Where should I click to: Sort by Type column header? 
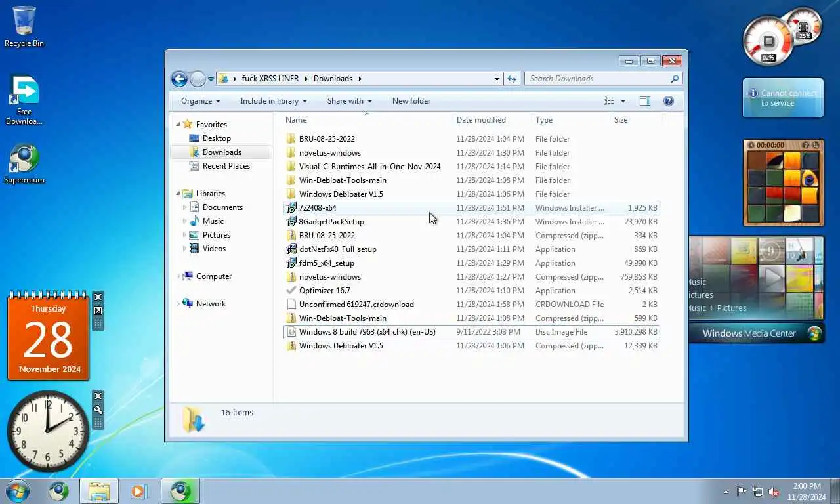[x=570, y=120]
